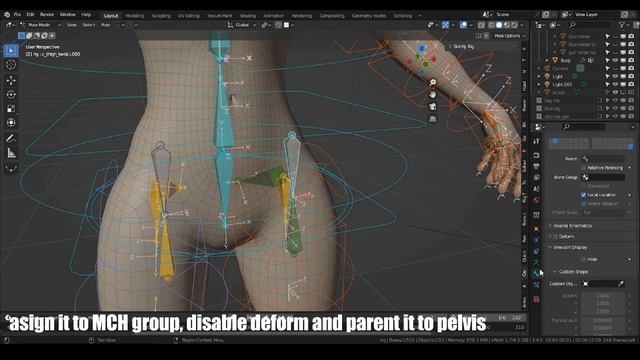Switch to the Shading workspace tab
This screenshot has height=360, width=640.
247,16
